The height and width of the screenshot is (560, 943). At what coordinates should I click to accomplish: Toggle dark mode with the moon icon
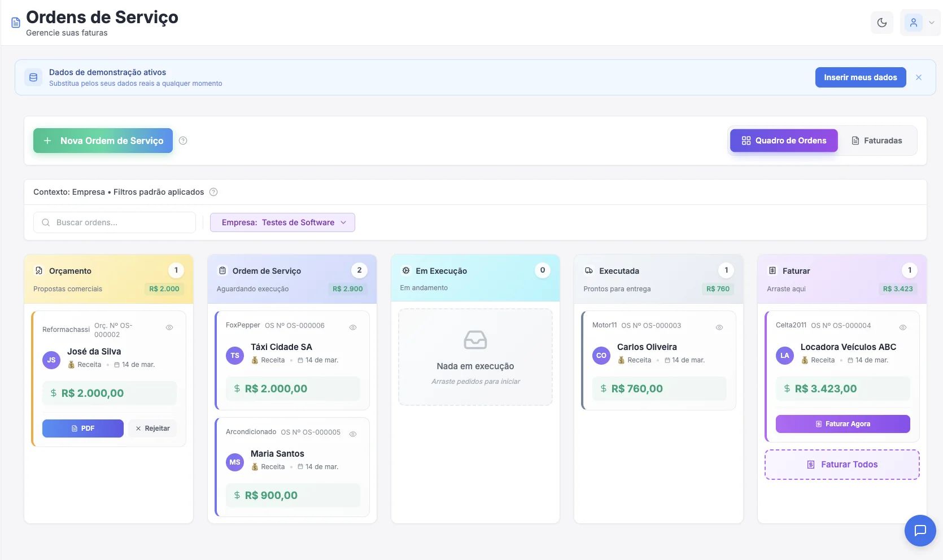(x=882, y=23)
